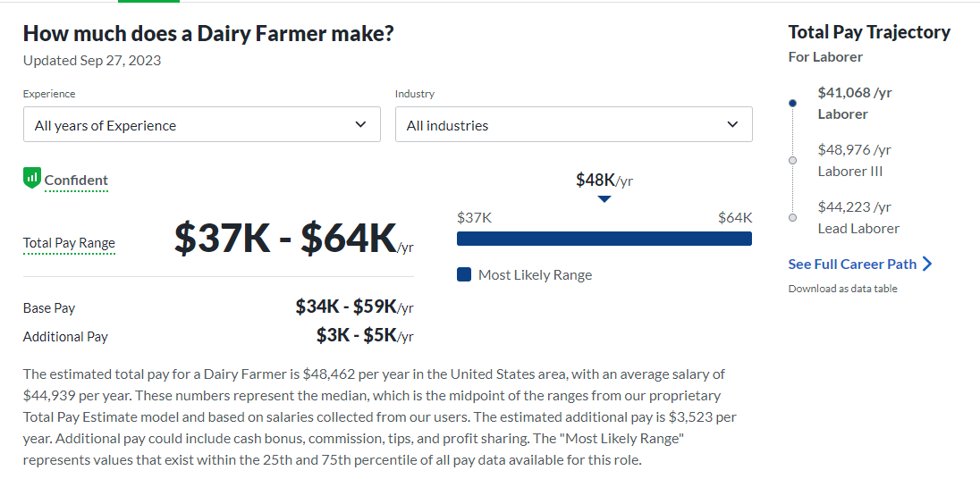Expand the Industry dropdown chevron

tap(732, 124)
